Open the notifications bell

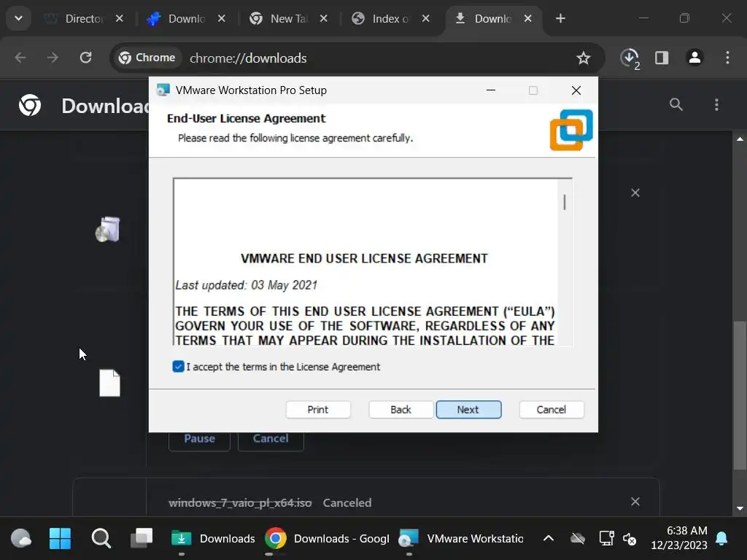pos(721,539)
